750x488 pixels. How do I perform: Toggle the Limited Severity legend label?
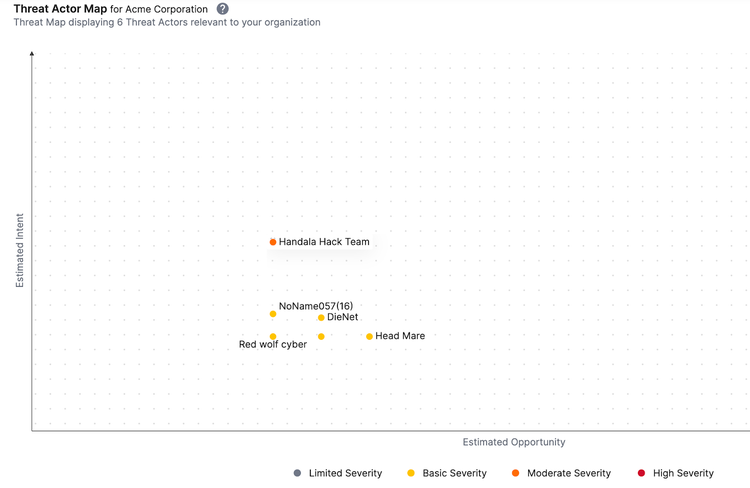point(345,473)
